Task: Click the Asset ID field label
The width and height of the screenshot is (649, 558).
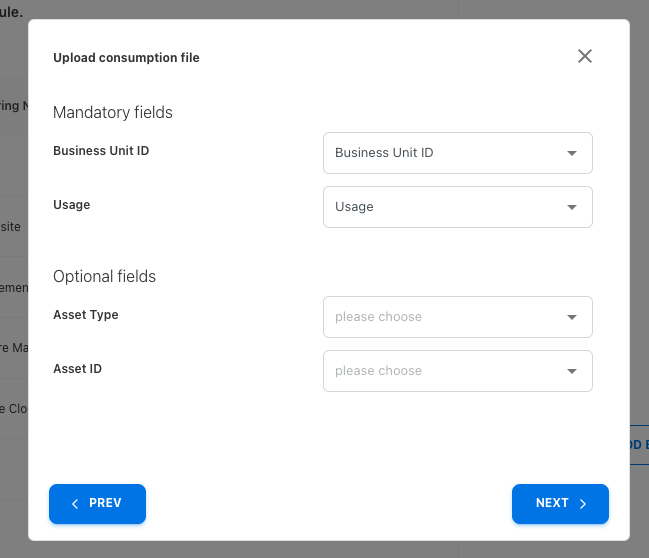Action: click(77, 369)
